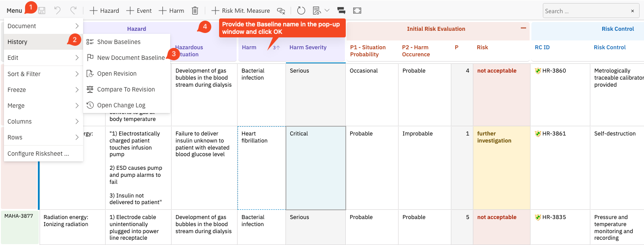Click the flag icon beside New Document Baseline

click(x=90, y=58)
